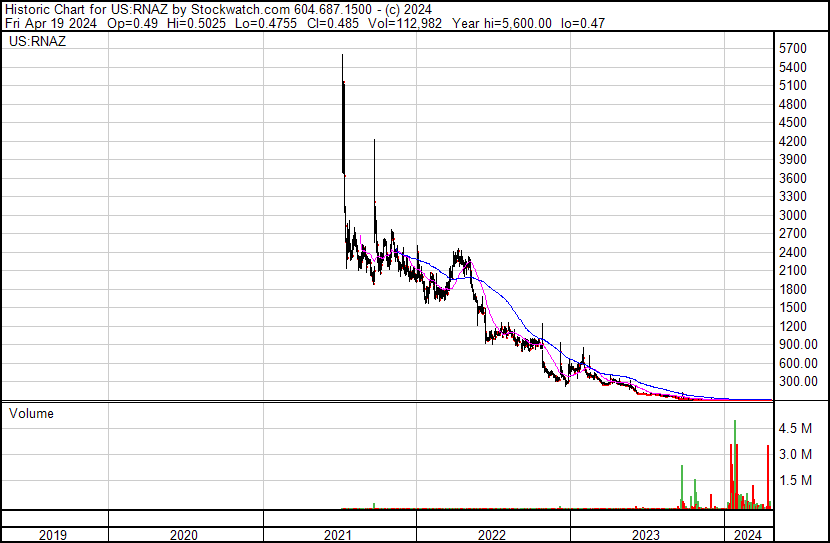Screen dimensions: 830x543
Task: Click the 2021 year label on timeline
Action: pyautogui.click(x=339, y=535)
